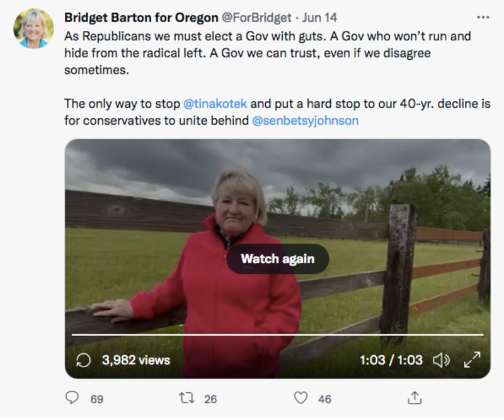Screen dimensions: 504x420
Task: Click the retweet arrows icon
Action: pyautogui.click(x=186, y=398)
